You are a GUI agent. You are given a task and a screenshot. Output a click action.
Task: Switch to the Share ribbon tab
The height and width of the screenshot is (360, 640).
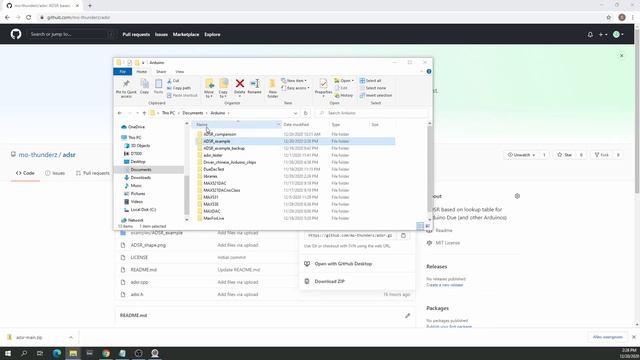click(161, 72)
